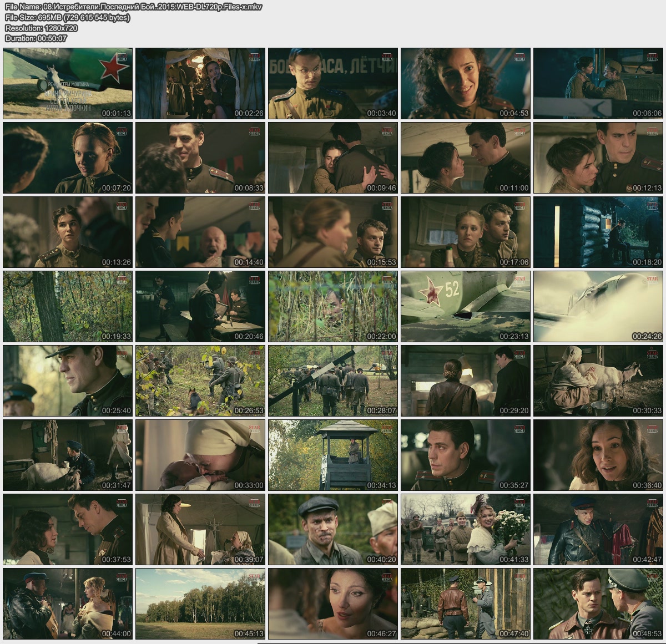666x644 pixels.
Task: Click the 00:18:20 frame with log cabin
Action: click(598, 232)
